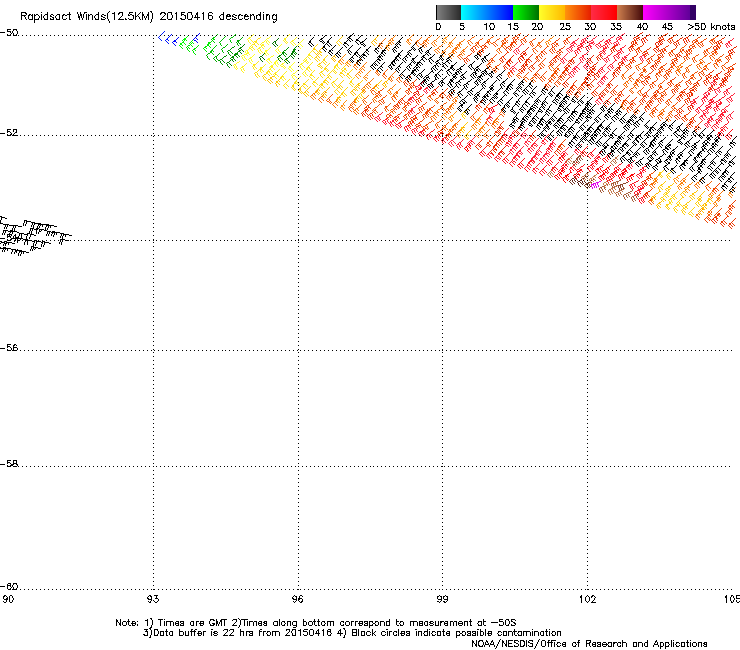
Task: Click the note 'Data buffer is 22 hrs'
Action: (204, 633)
